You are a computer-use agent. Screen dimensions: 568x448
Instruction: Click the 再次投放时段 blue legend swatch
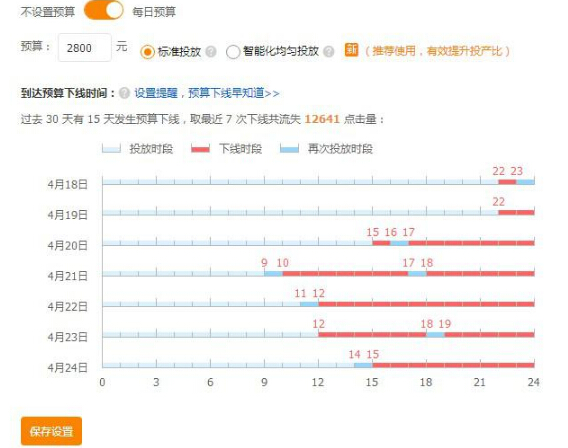pos(289,148)
